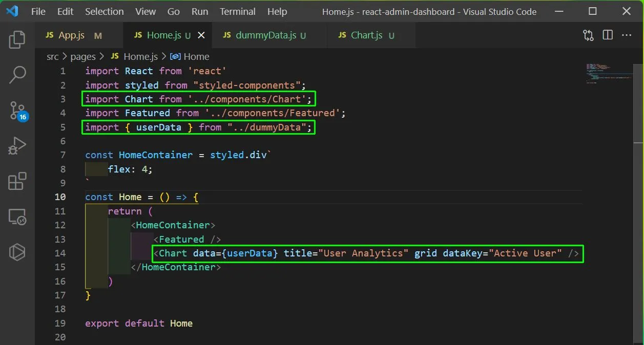Open changes compare icon in editor toolbar

pos(588,35)
